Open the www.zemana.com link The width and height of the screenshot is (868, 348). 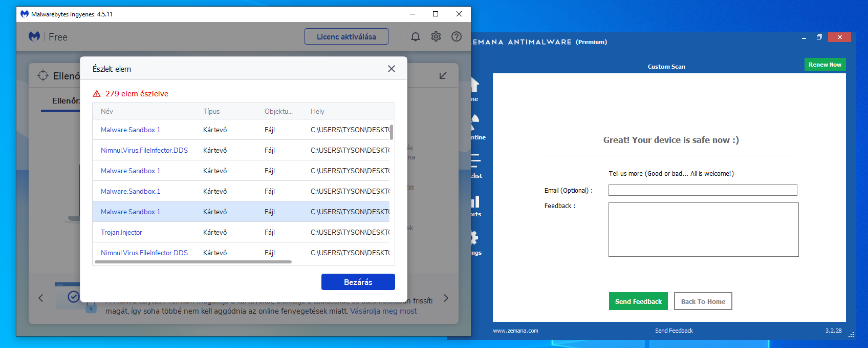(515, 331)
